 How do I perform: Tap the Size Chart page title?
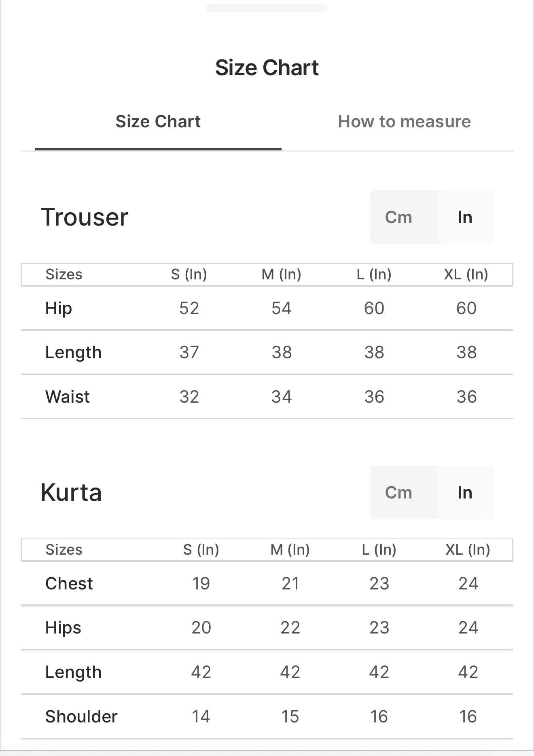[267, 68]
